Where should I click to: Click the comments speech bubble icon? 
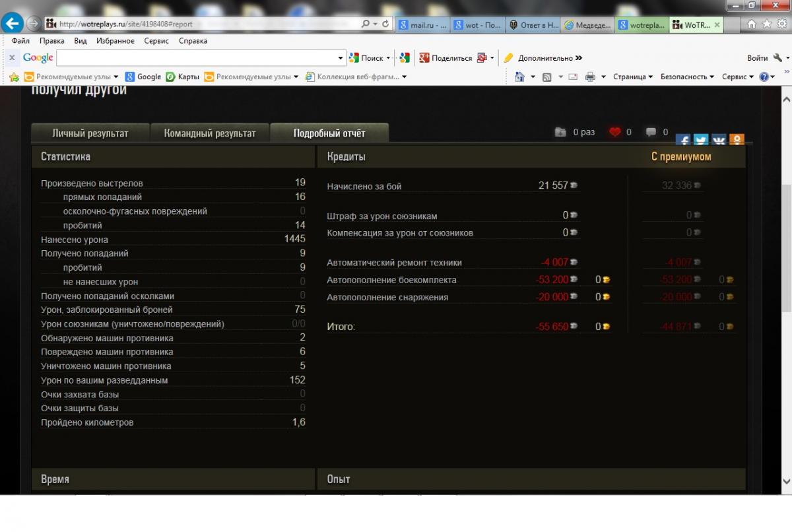(x=651, y=132)
